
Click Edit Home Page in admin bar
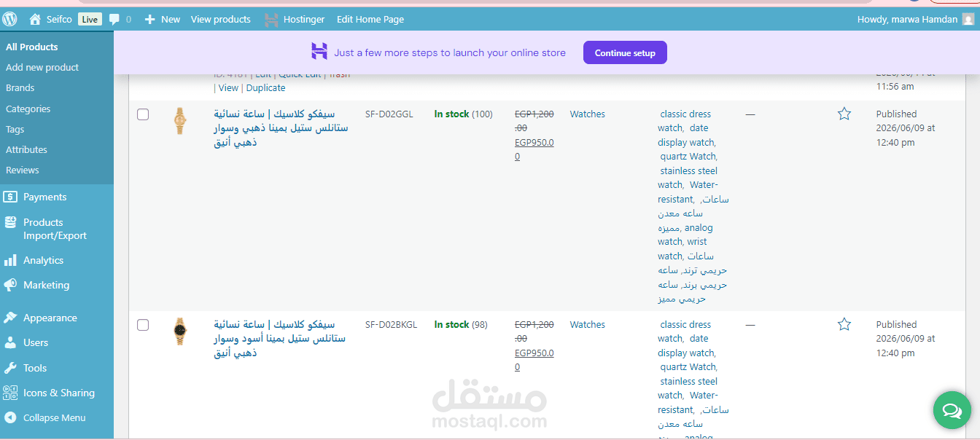click(x=370, y=20)
